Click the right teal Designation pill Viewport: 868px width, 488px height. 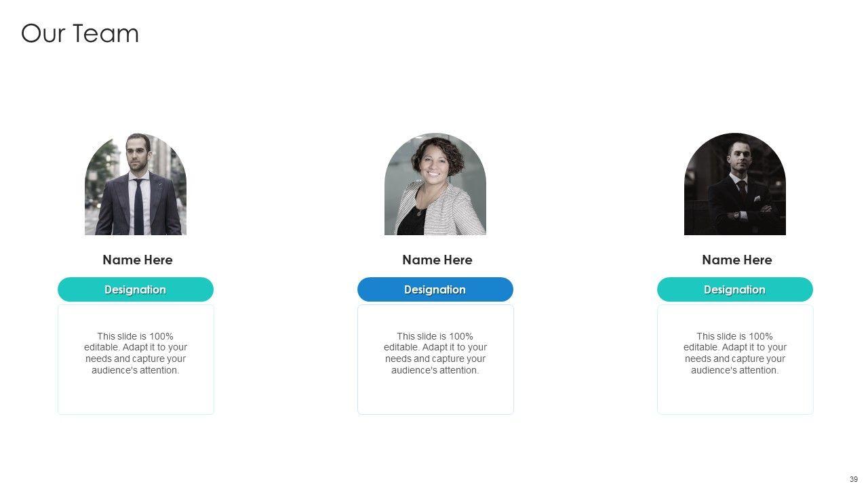(x=735, y=289)
